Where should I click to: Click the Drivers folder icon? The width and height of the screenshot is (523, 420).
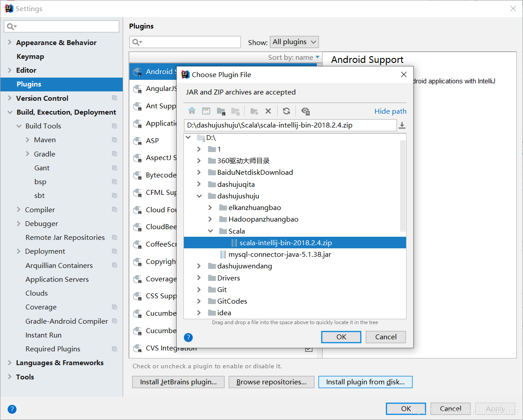tap(212, 278)
